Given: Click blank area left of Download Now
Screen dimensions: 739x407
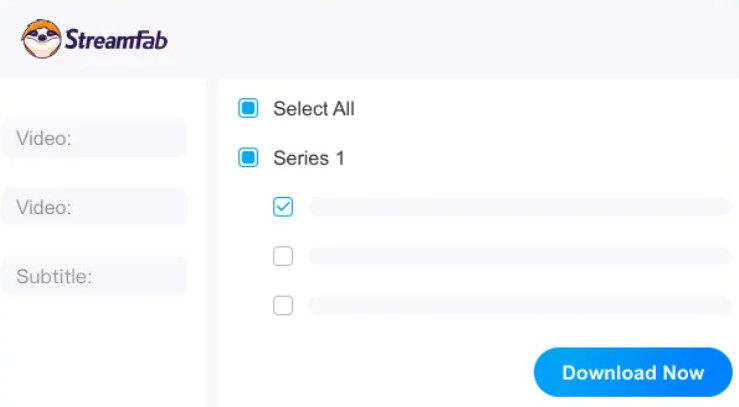Looking at the screenshot, I should [x=377, y=372].
